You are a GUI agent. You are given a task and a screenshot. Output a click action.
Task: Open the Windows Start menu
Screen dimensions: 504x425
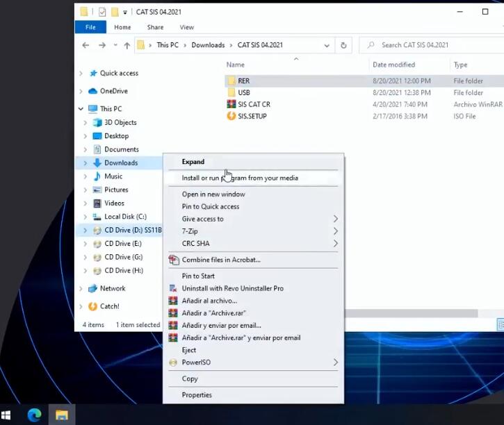click(6, 415)
